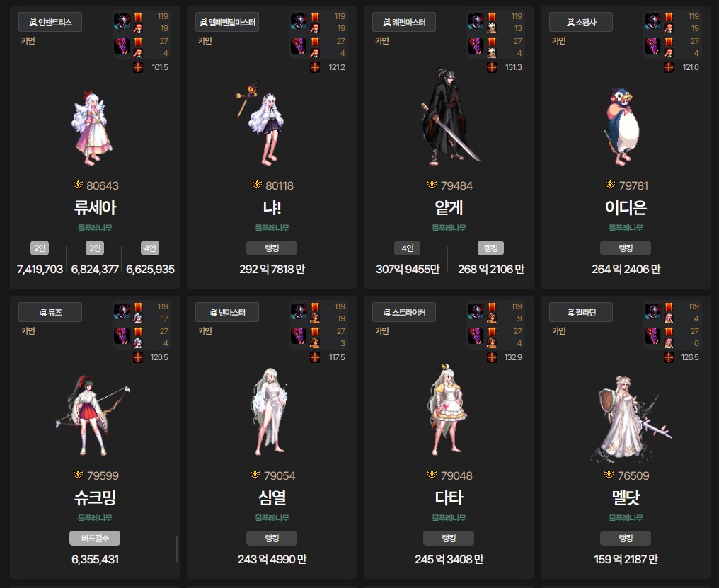Click the 眞 스트라이커 class badge
Screen dimensions: 719x588
(404, 312)
